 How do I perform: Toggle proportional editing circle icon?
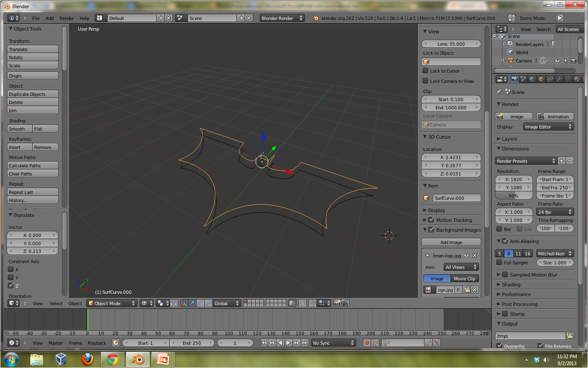pos(303,303)
